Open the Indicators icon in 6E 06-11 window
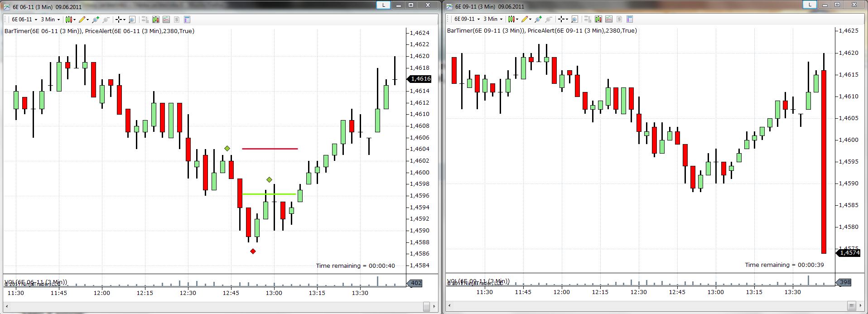868x314 pixels. pos(166,19)
